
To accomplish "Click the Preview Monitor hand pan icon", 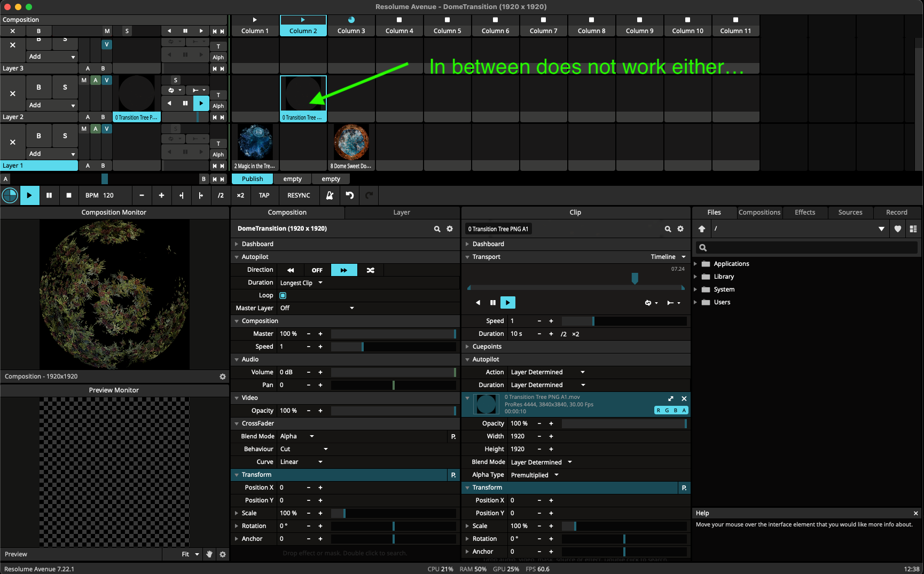I will point(209,554).
